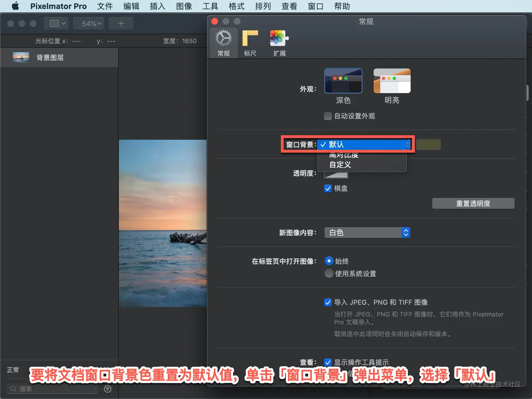Open the 54% zoom dropdown
This screenshot has height=399, width=532.
pos(89,24)
